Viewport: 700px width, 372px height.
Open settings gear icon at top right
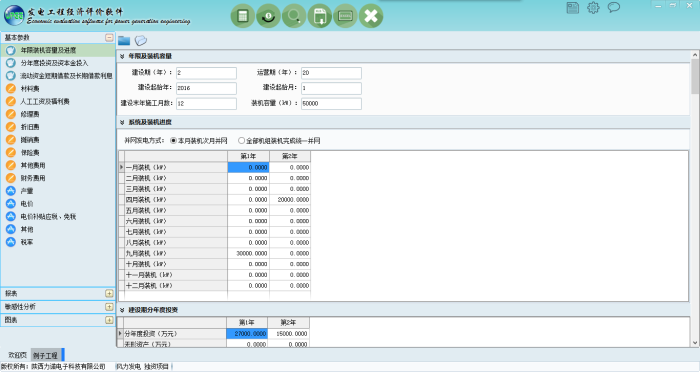click(593, 8)
